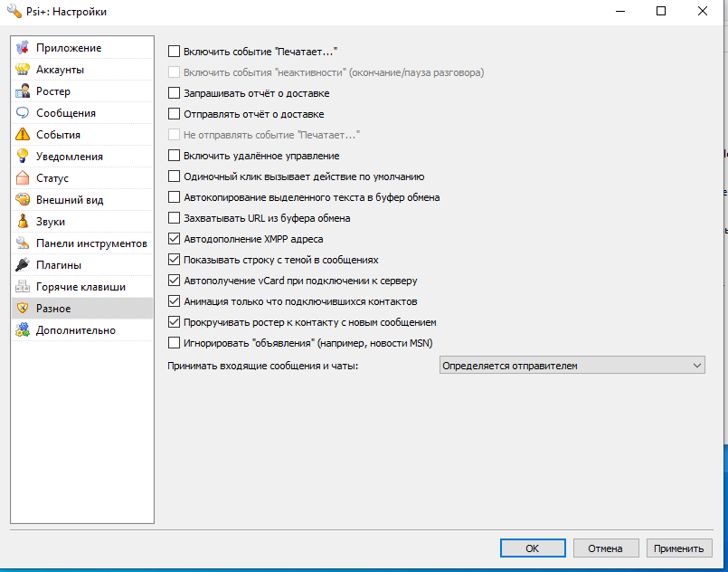Click the Плагины plug icon
Viewport: 728px width, 572px height.
[24, 265]
